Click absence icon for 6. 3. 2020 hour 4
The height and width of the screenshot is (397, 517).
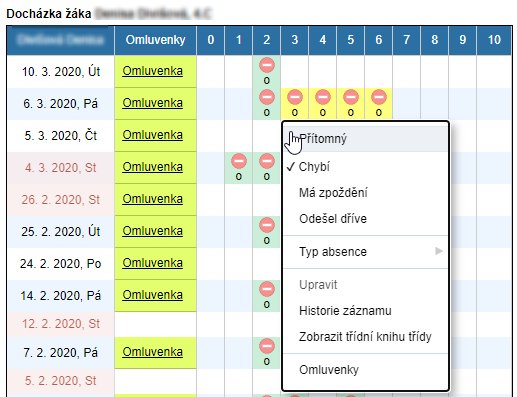pyautogui.click(x=323, y=97)
